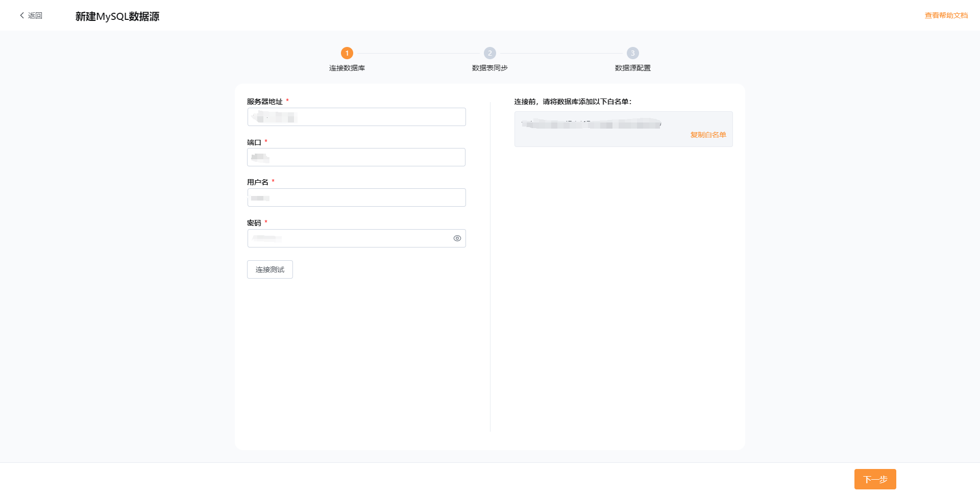Click the 返回 text label

(x=35, y=15)
